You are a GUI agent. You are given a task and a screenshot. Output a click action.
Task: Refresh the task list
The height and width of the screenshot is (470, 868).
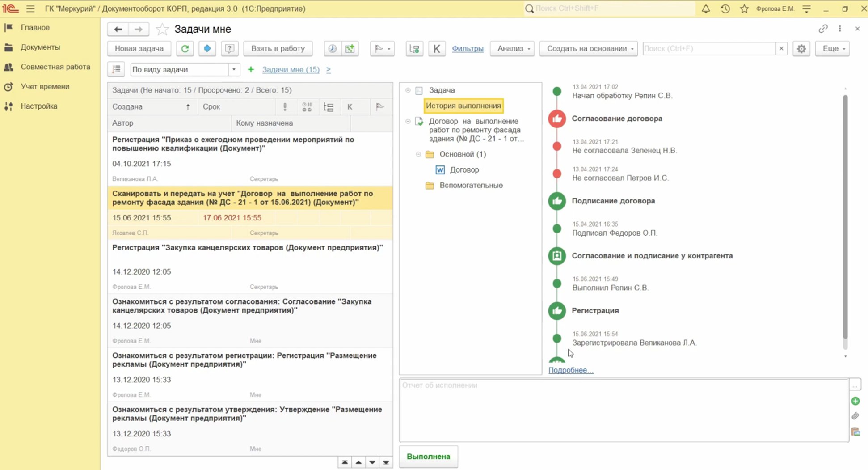click(185, 48)
